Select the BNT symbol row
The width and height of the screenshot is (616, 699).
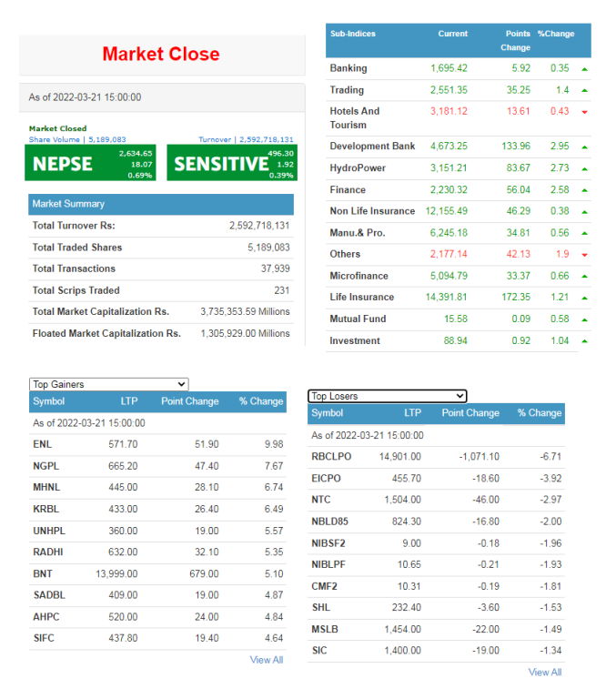point(157,573)
